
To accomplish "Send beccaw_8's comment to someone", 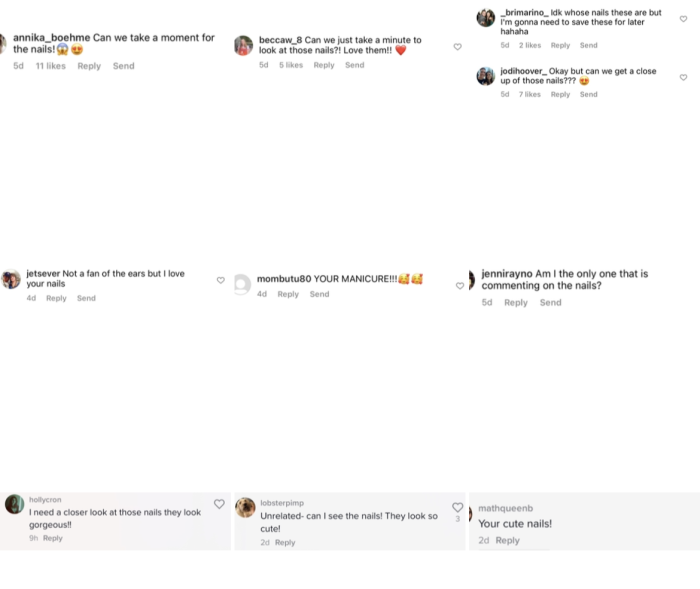I will tap(355, 65).
